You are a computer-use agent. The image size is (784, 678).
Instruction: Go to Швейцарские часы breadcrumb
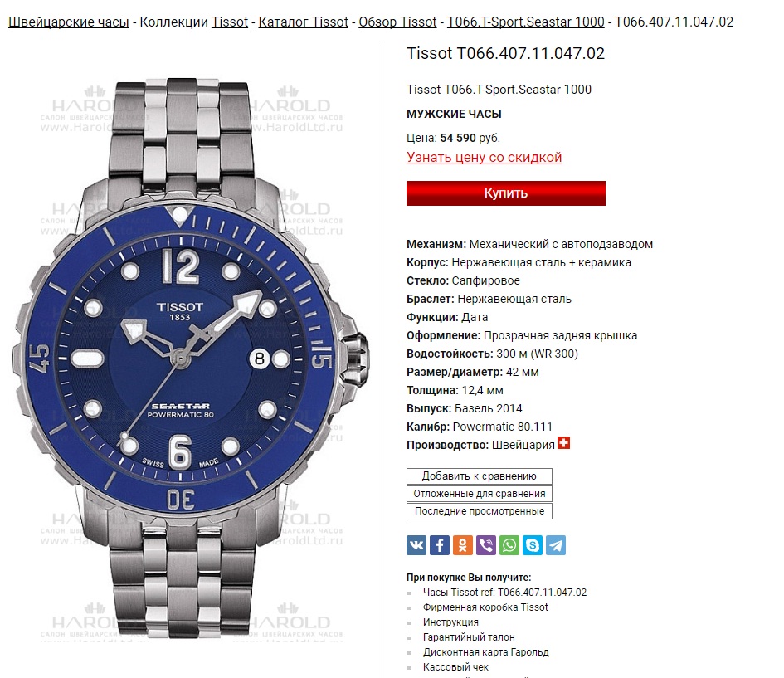69,22
